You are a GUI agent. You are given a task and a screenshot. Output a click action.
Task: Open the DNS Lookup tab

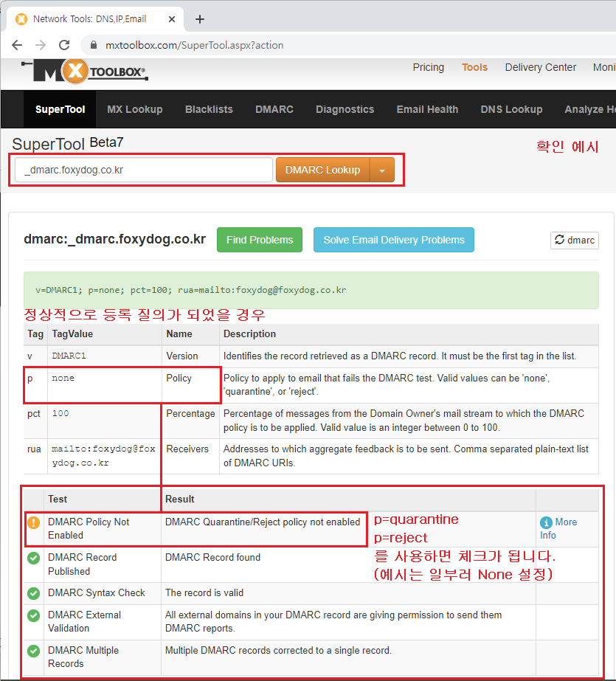[x=511, y=109]
